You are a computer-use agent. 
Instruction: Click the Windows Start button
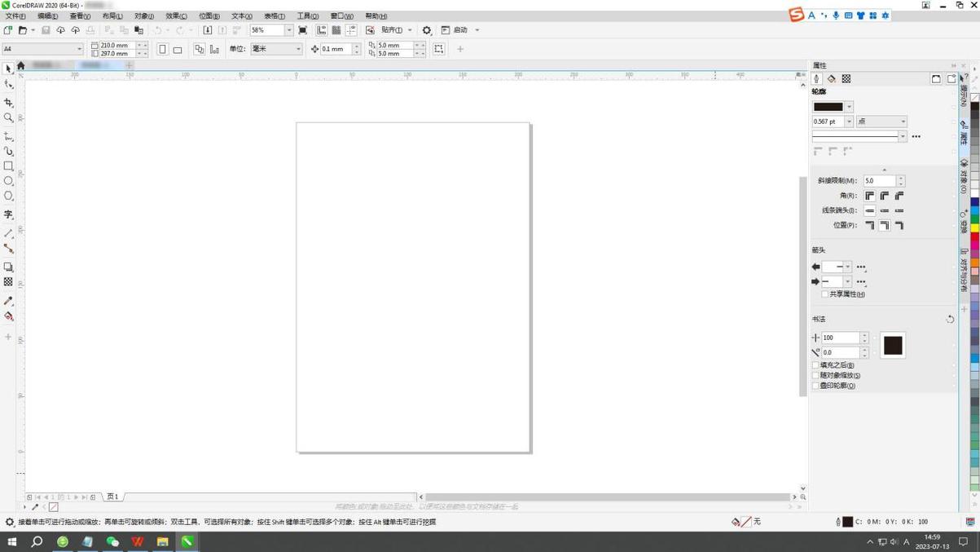[11, 541]
